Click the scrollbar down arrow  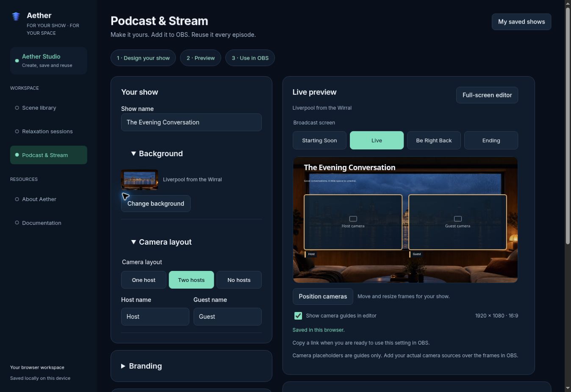coord(568,388)
